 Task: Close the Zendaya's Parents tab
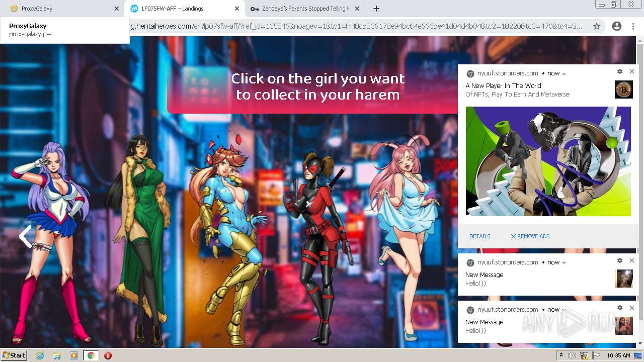click(357, 9)
